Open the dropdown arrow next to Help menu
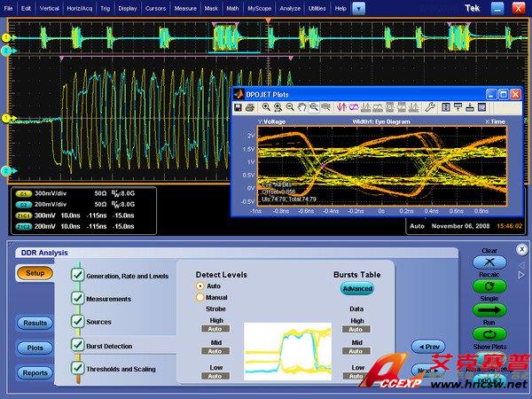 click(x=357, y=7)
